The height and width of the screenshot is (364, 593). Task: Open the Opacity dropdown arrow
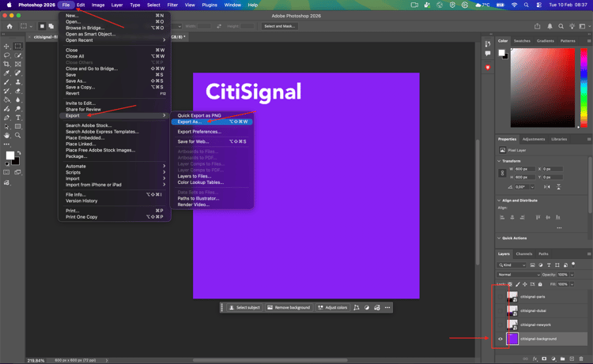(572, 275)
